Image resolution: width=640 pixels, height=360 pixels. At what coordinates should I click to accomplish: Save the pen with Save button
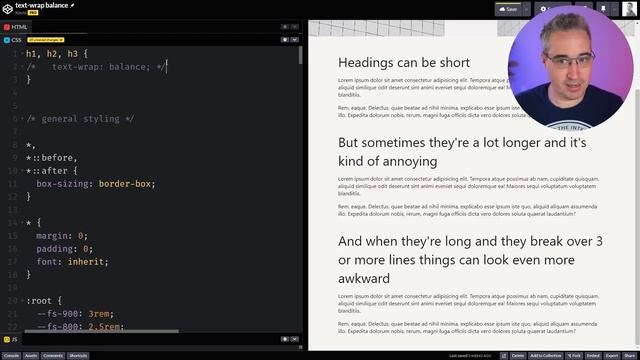point(508,9)
